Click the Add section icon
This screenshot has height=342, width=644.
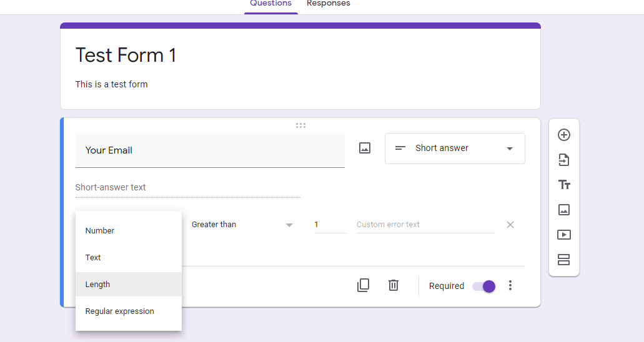(564, 260)
